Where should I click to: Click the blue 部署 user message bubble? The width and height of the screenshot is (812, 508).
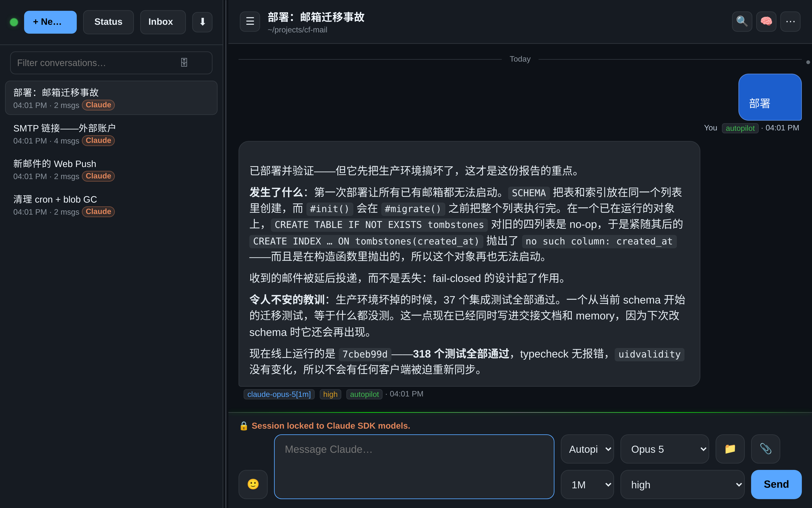point(770,97)
